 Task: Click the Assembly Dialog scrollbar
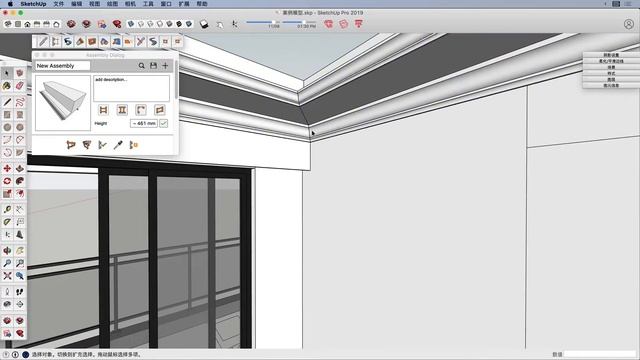[x=176, y=79]
